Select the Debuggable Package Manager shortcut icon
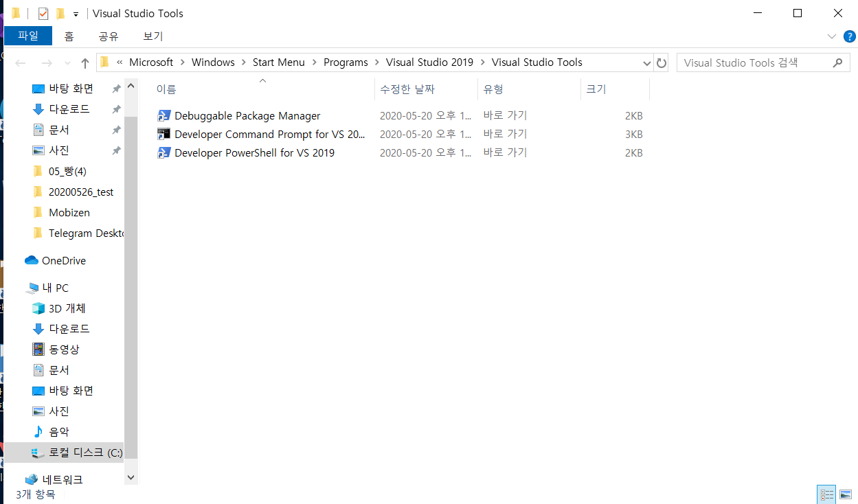Image resolution: width=858 pixels, height=504 pixels. [x=163, y=115]
